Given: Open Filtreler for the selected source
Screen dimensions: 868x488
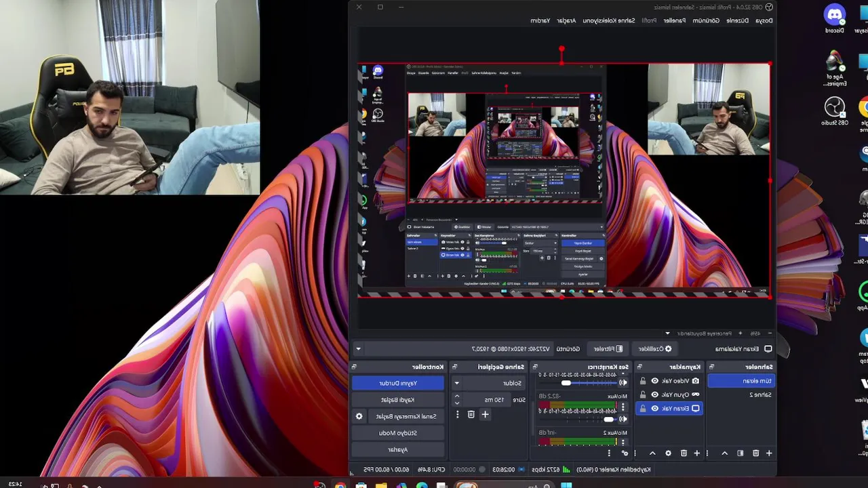Looking at the screenshot, I should click(x=608, y=349).
